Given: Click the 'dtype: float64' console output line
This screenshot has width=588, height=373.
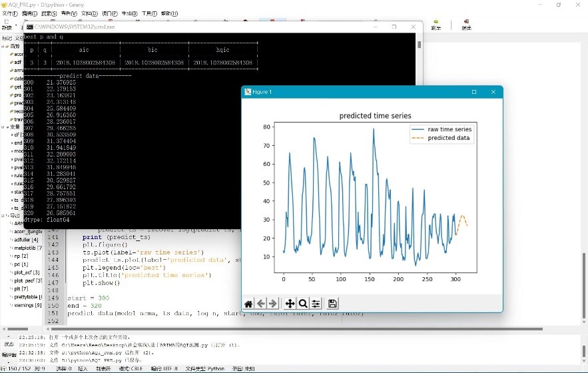Looking at the screenshot, I should click(47, 220).
